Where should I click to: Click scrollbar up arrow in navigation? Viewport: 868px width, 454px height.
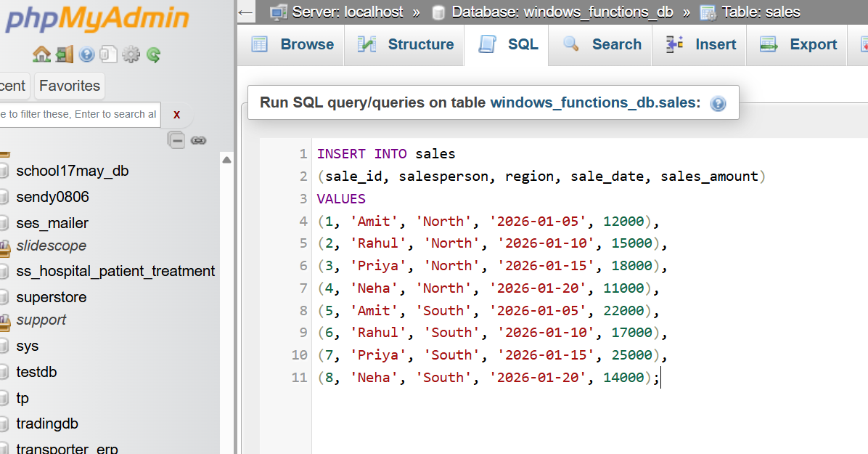point(226,160)
